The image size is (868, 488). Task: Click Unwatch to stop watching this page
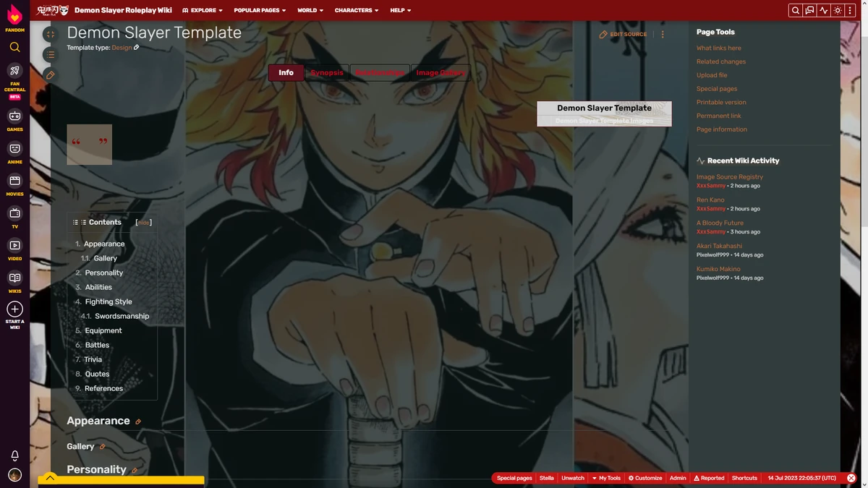tap(572, 478)
